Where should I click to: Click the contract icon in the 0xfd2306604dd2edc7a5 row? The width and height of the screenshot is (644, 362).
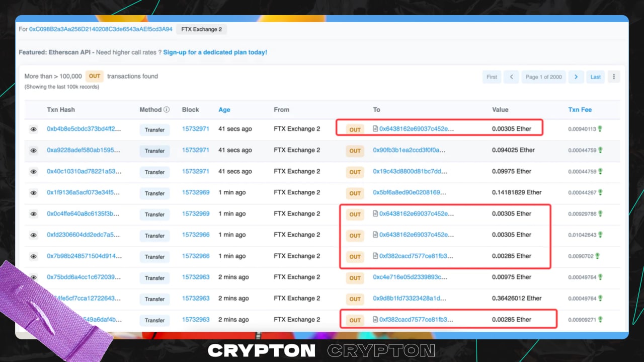tap(375, 235)
